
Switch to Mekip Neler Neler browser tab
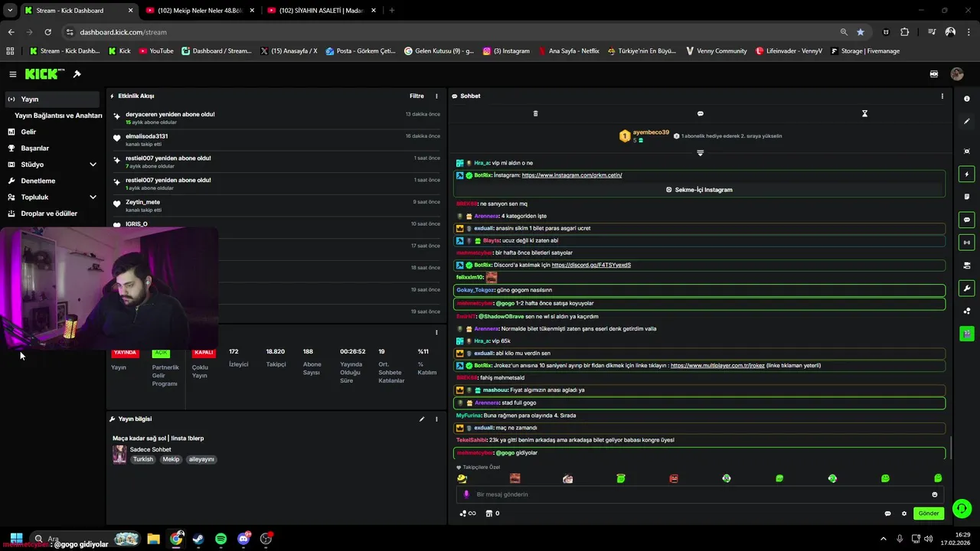point(199,11)
